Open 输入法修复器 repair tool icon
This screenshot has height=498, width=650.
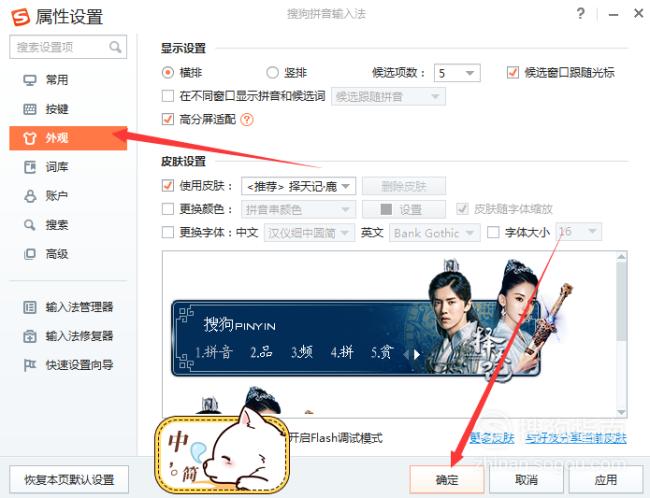(x=29, y=336)
